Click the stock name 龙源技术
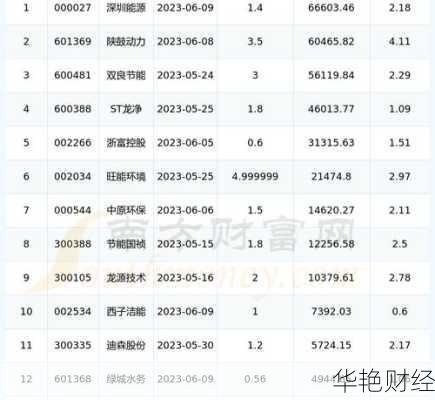The image size is (435, 400). (126, 278)
